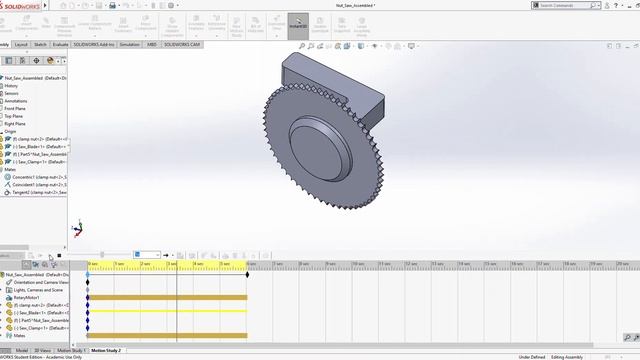Screen dimensions: 640x360
Task: Click the Smart Fasteners ribbon icon
Action: point(123,25)
